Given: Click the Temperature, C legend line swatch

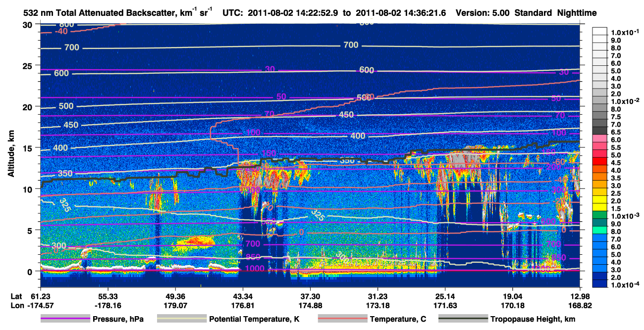Looking at the screenshot, I should (x=342, y=319).
